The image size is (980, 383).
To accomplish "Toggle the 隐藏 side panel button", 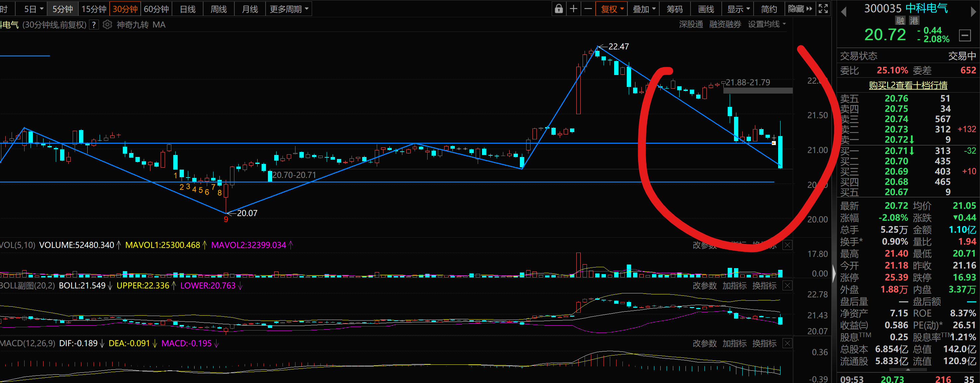I will (x=800, y=9).
